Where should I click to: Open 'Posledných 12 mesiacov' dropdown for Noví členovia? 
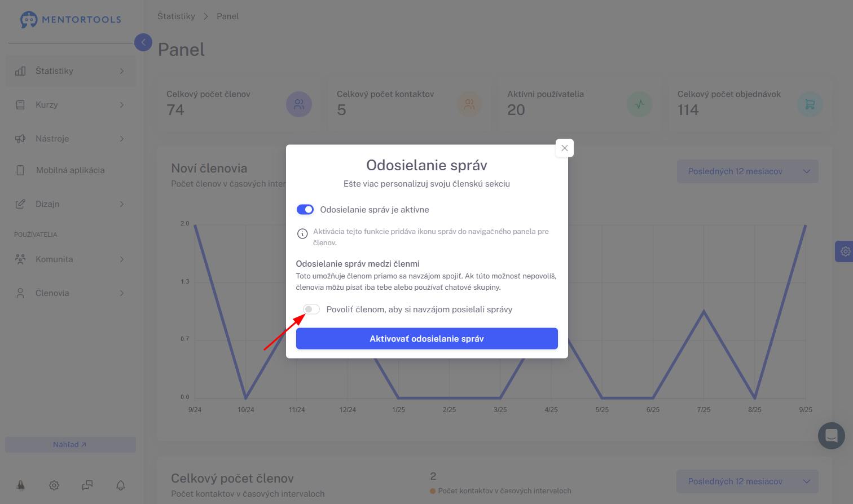point(748,171)
